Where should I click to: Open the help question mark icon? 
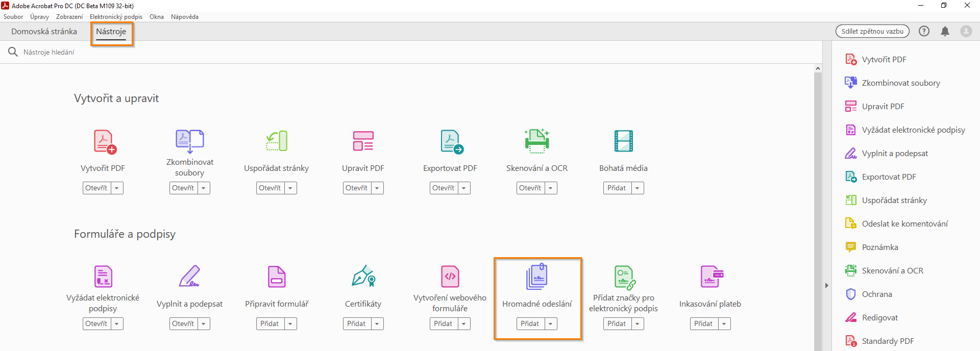click(924, 31)
